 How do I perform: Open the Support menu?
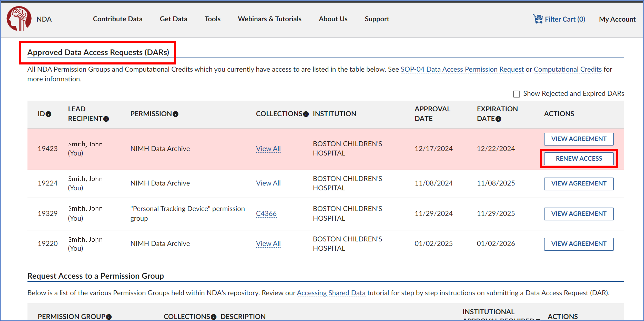[377, 19]
